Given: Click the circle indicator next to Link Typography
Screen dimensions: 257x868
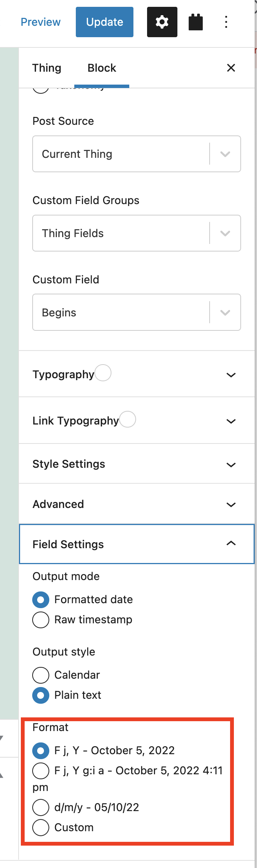Looking at the screenshot, I should [x=128, y=419].
